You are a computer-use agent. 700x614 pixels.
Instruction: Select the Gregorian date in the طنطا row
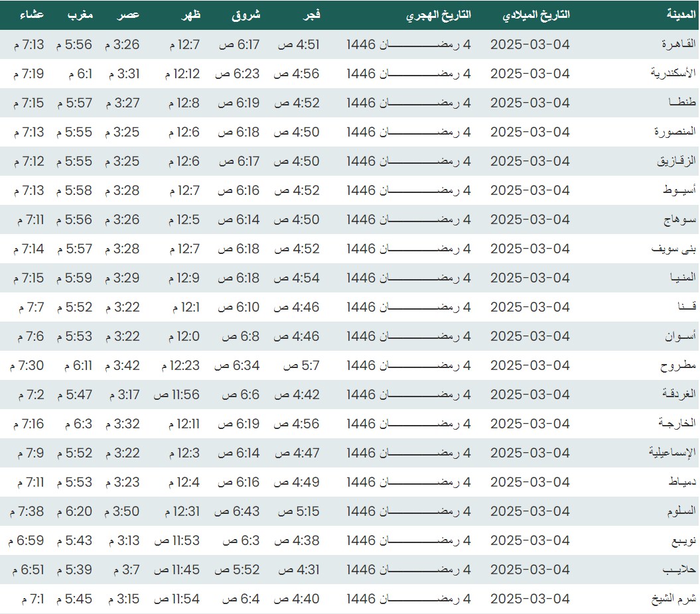pyautogui.click(x=529, y=103)
